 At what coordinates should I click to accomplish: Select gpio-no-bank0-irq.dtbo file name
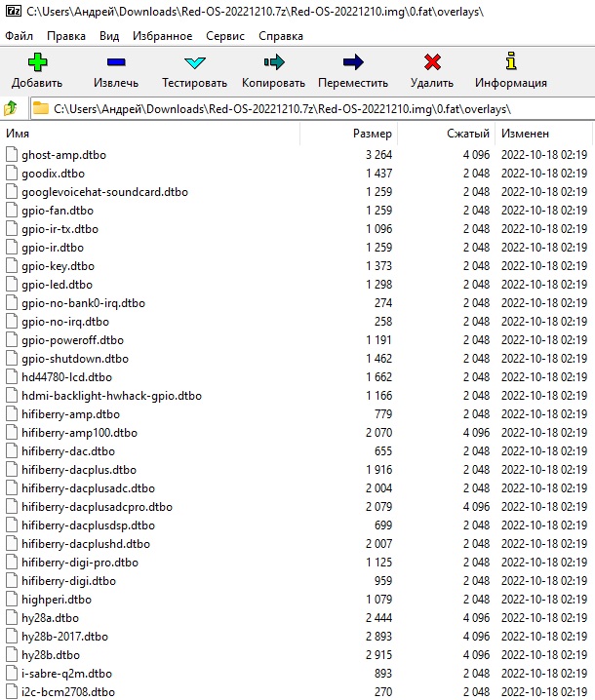tap(84, 303)
